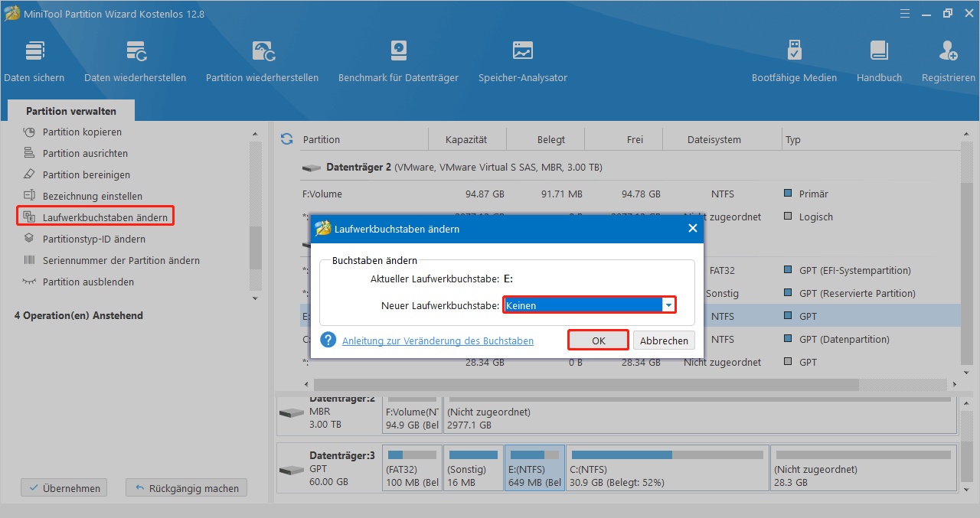The width and height of the screenshot is (980, 518).
Task: Open Benchmark für Datenträger
Action: [x=398, y=61]
